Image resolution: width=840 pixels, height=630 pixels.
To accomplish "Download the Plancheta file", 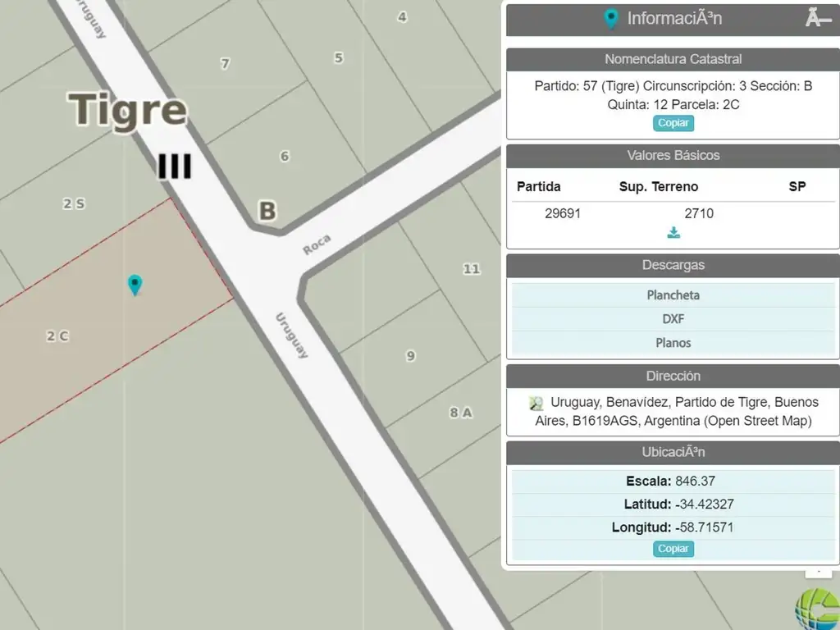I will coord(673,295).
